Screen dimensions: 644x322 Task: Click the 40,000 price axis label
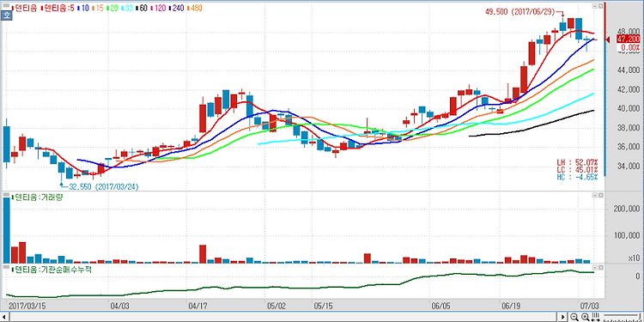click(x=629, y=109)
